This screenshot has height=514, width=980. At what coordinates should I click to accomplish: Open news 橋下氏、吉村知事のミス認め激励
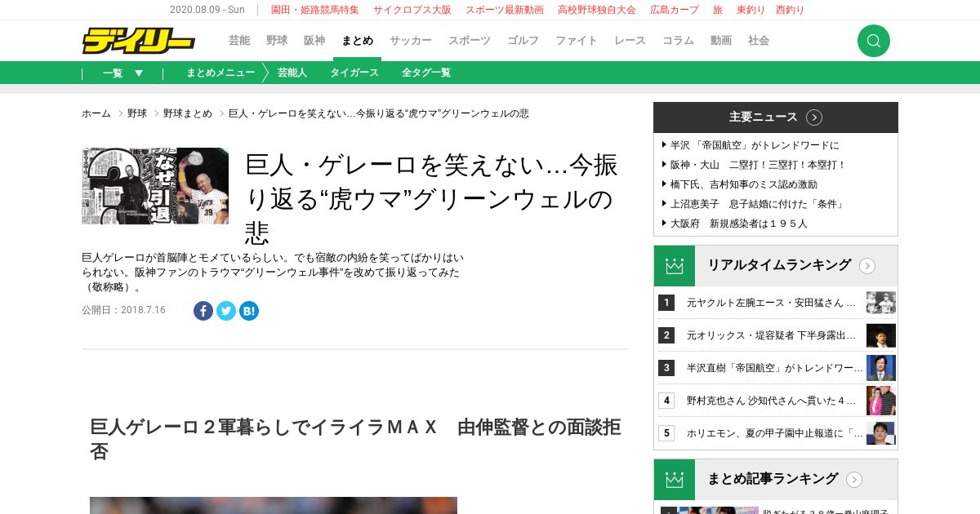pyautogui.click(x=744, y=184)
